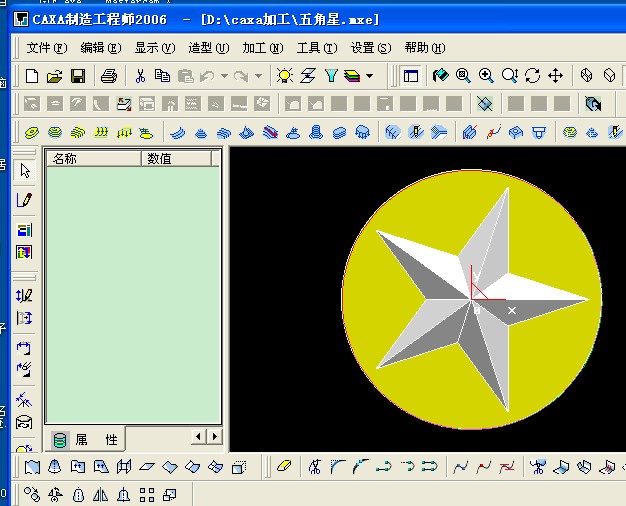
Task: Open the 设置(S) menu
Action: [x=371, y=48]
